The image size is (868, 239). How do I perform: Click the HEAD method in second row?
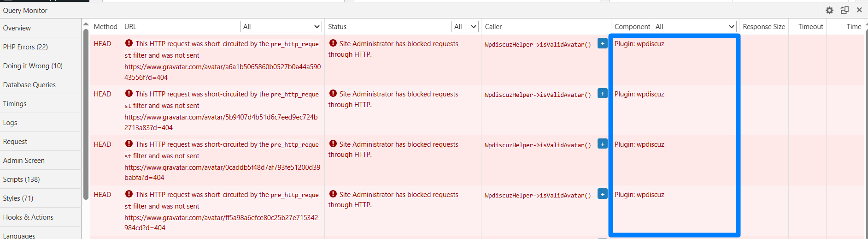pyautogui.click(x=102, y=94)
